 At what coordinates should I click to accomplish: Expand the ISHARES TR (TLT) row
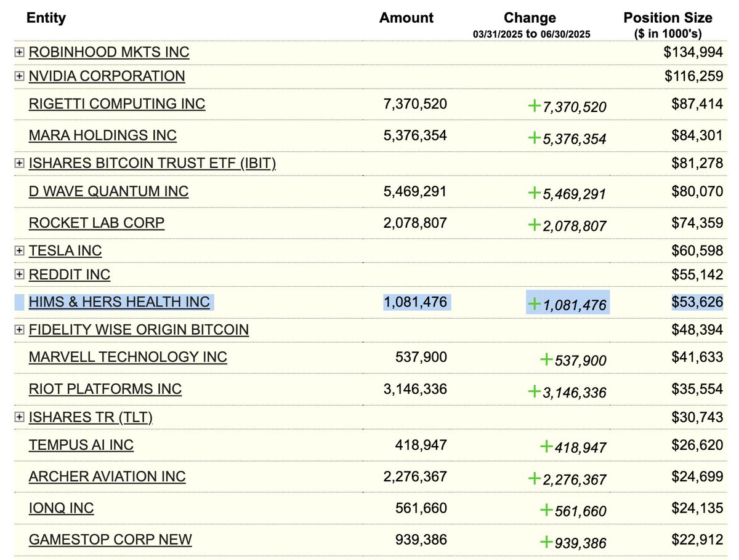point(19,418)
